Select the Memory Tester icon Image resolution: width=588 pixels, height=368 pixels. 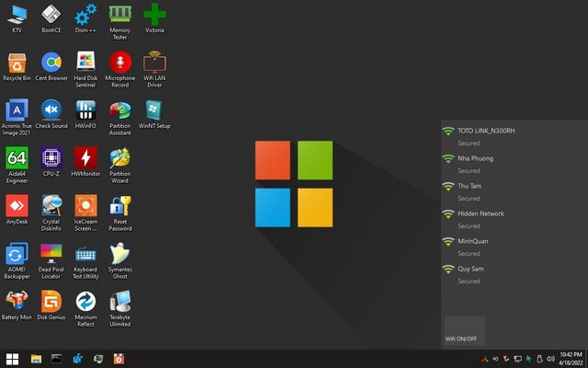120,22
